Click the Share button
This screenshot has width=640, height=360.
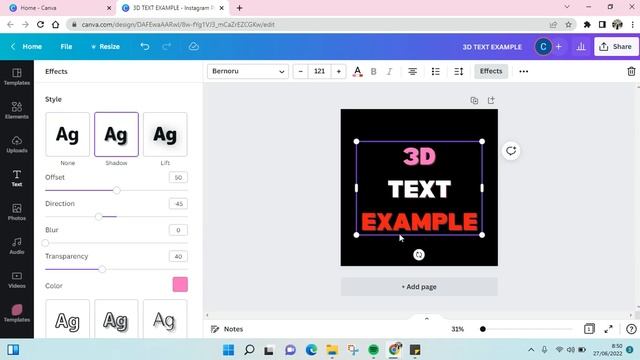(616, 47)
